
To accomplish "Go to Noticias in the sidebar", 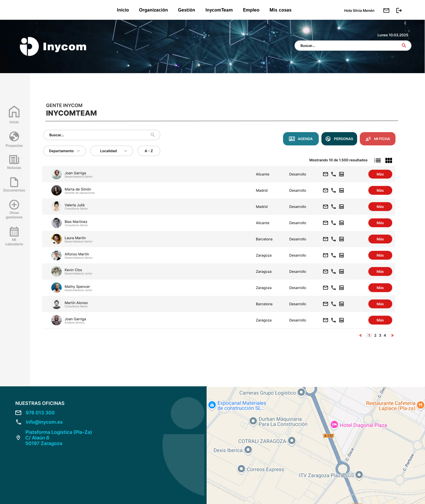I will point(14,162).
